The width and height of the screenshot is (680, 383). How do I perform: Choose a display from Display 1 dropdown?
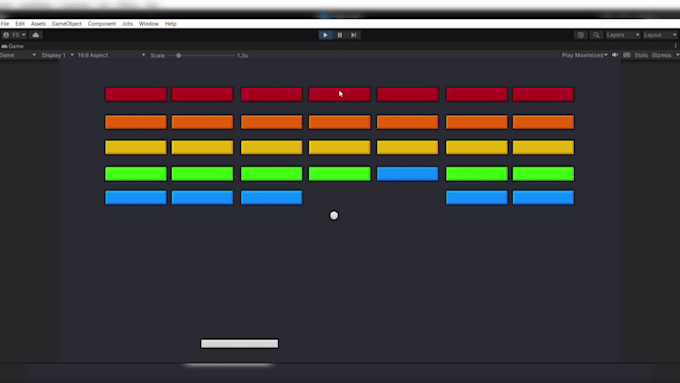coord(58,55)
